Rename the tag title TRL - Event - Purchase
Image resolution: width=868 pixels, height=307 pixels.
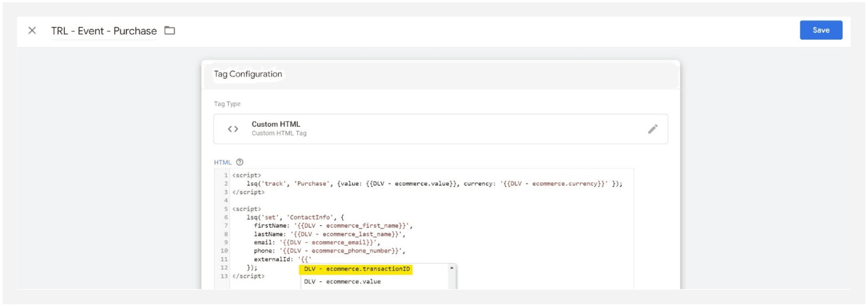coord(104,31)
